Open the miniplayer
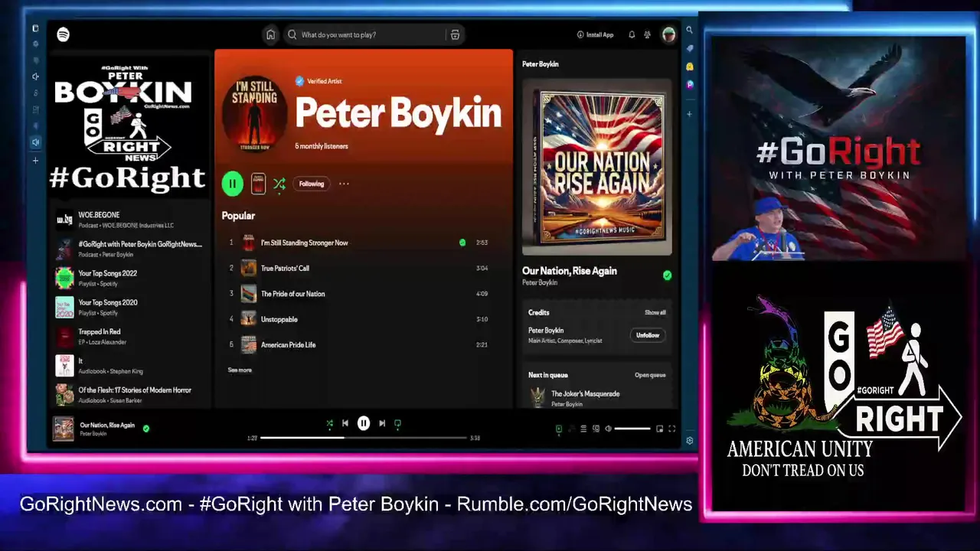 pos(659,429)
